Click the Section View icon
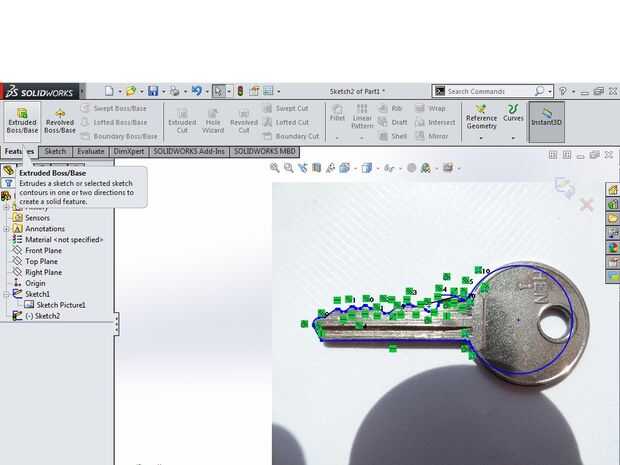Image resolution: width=620 pixels, height=465 pixels. [317, 168]
